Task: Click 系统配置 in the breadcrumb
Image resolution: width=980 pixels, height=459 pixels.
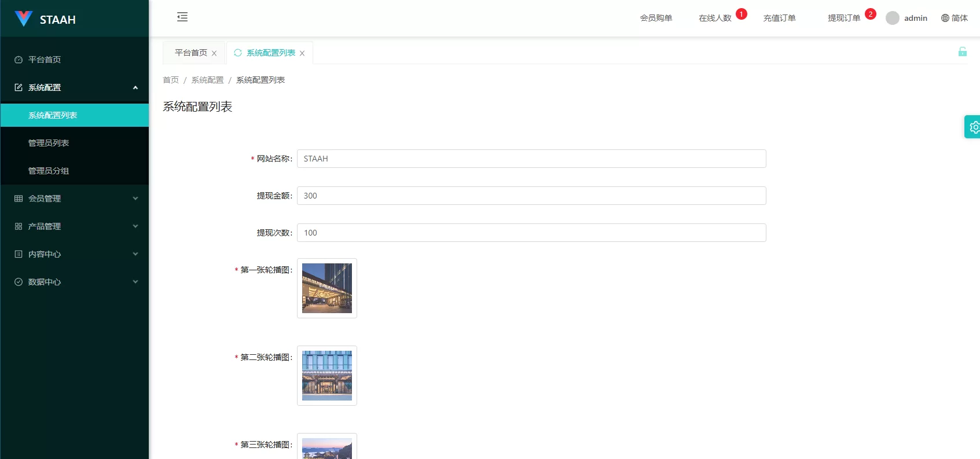Action: coord(207,80)
